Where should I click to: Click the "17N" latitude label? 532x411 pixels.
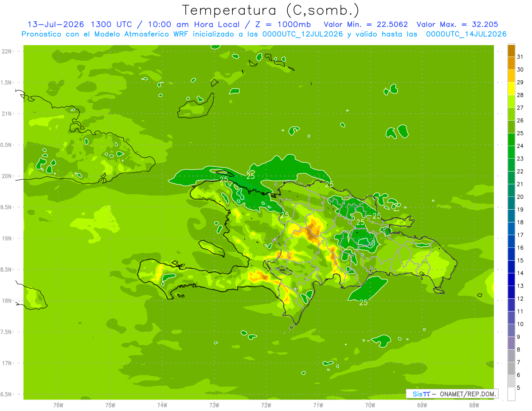7,363
